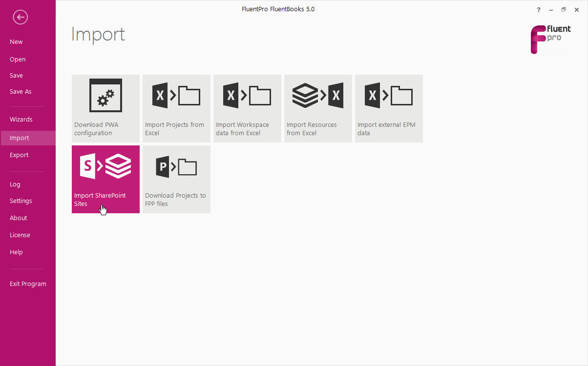Open Wizards from the sidebar
The height and width of the screenshot is (366, 588).
pyautogui.click(x=21, y=120)
